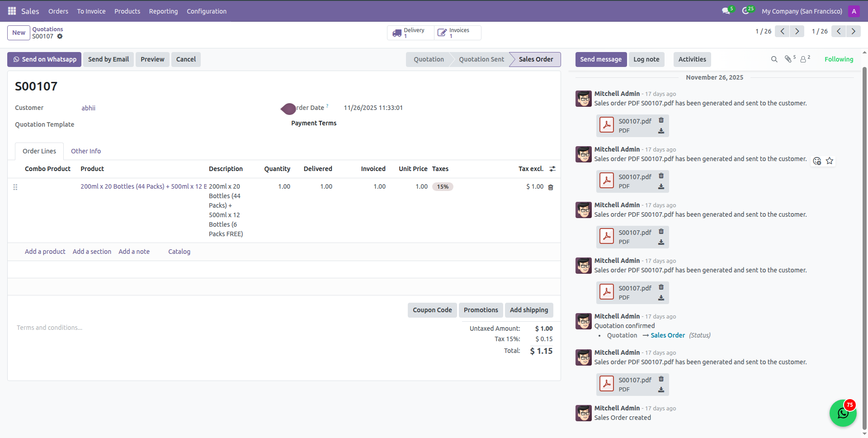Open the apps grid menu icon
The image size is (868, 438).
[12, 11]
